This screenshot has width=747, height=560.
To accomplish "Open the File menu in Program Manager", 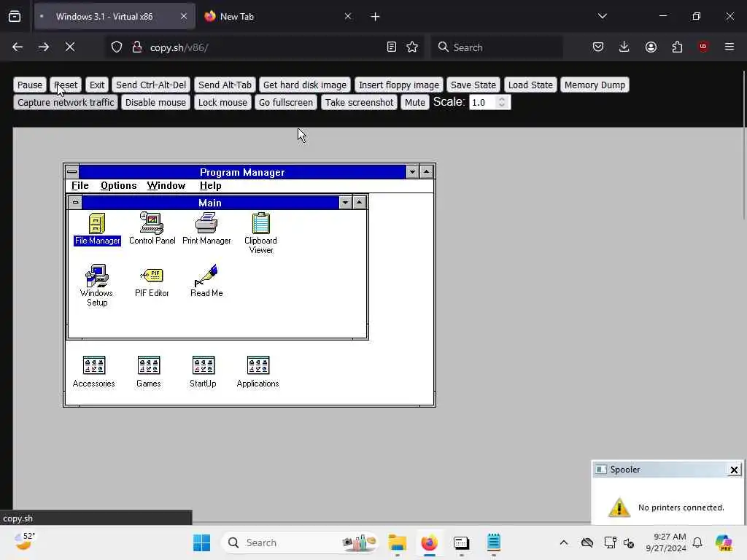I will [x=80, y=186].
